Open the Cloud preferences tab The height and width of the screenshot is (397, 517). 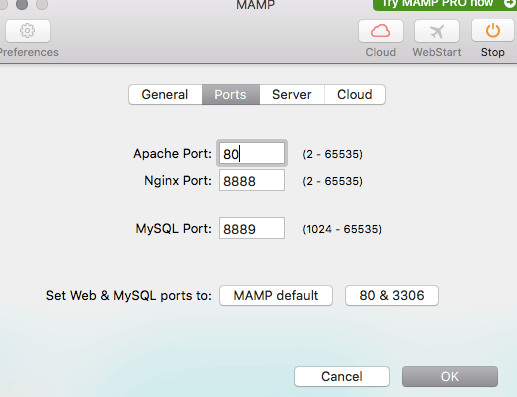(355, 95)
